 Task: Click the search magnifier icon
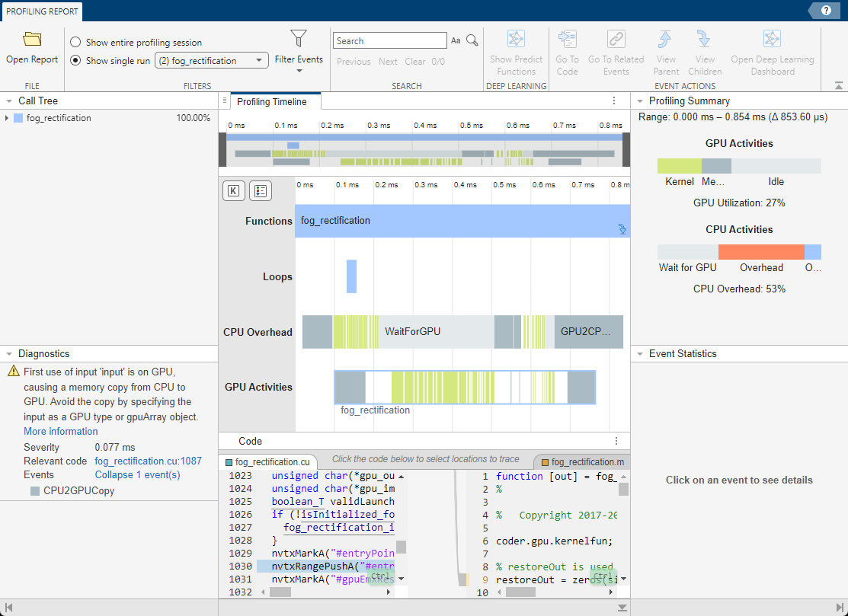pos(472,40)
